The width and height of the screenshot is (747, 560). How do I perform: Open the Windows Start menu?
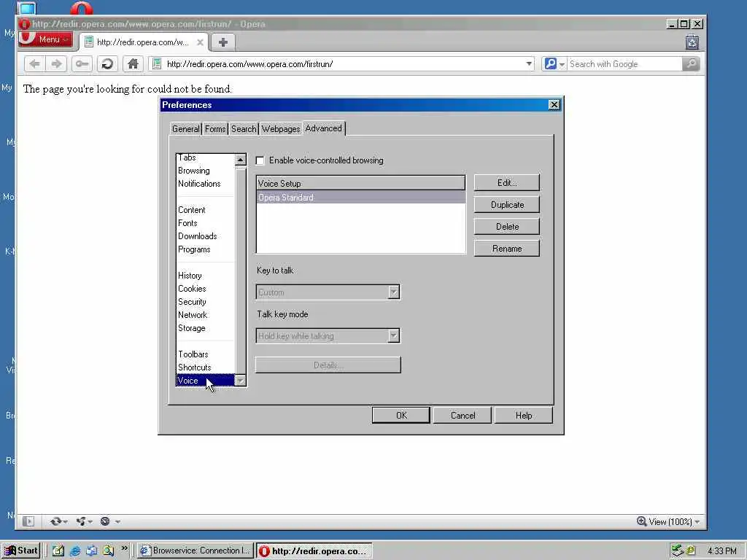point(21,551)
